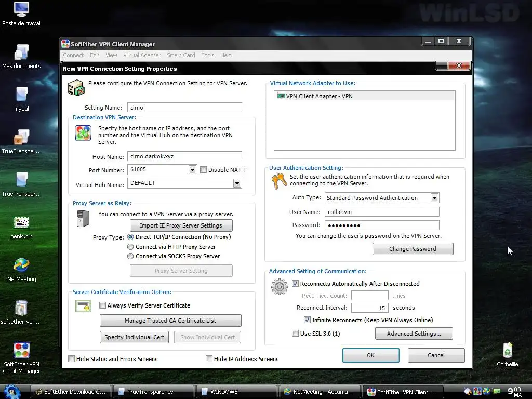Switch to WINDOWS taskbar item

coord(236,392)
